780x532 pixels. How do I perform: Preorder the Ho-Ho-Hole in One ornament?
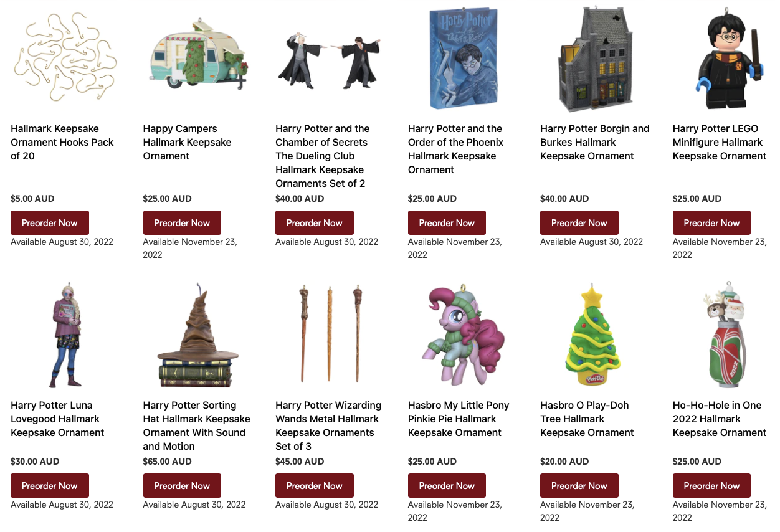(x=711, y=486)
